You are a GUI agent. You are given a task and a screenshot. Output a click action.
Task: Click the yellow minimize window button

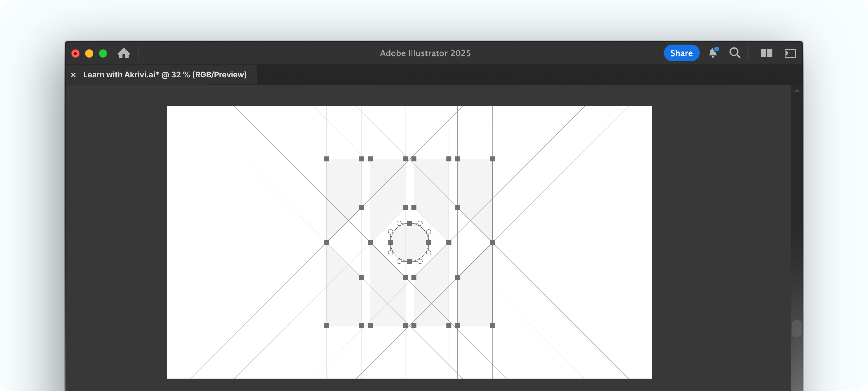89,54
